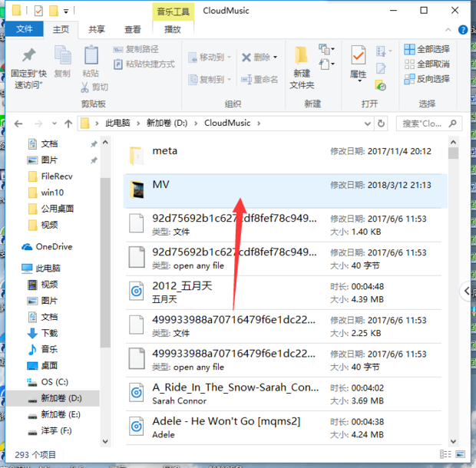This screenshot has width=476, height=468.
Task: Go forward with the forward arrow
Action: [38, 124]
